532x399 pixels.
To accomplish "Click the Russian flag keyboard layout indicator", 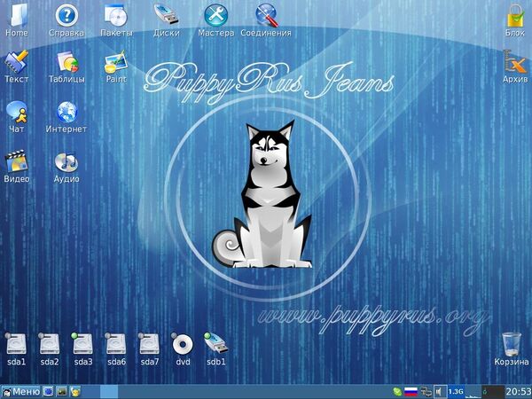I will tap(411, 391).
